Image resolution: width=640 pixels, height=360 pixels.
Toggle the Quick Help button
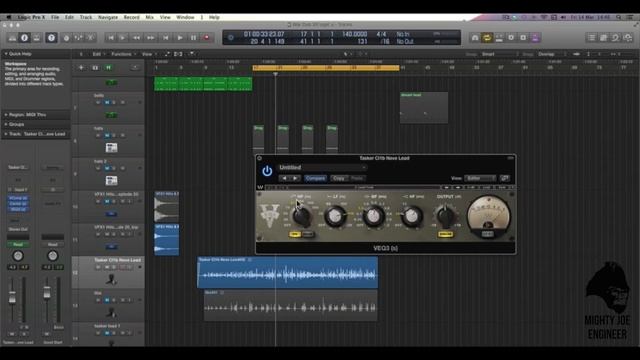[51, 38]
